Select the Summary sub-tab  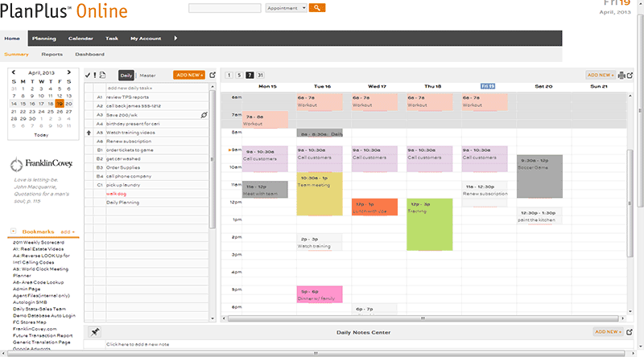point(16,54)
